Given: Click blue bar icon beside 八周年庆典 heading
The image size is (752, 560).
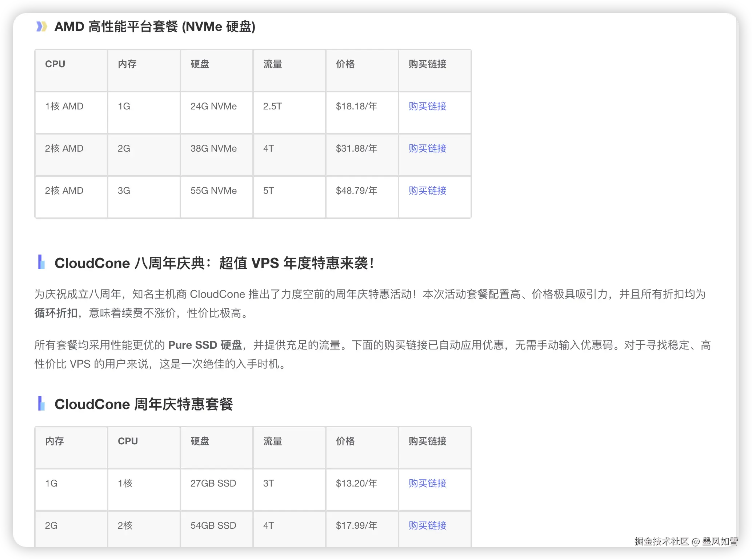Looking at the screenshot, I should coord(41,262).
